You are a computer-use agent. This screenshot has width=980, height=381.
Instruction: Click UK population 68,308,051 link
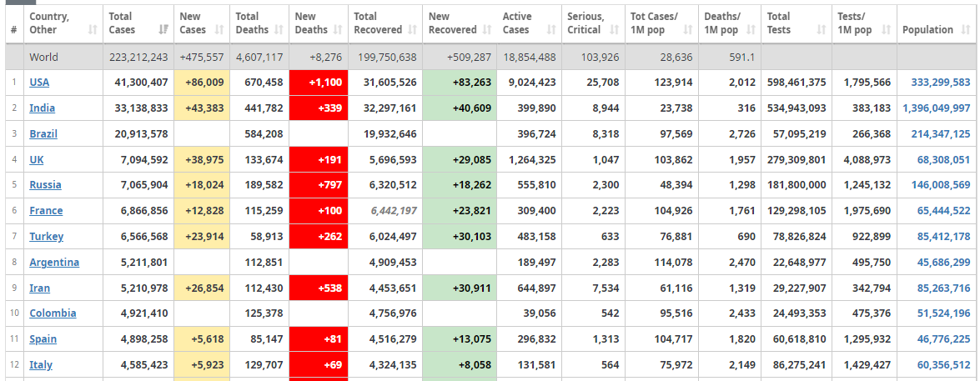tap(943, 159)
